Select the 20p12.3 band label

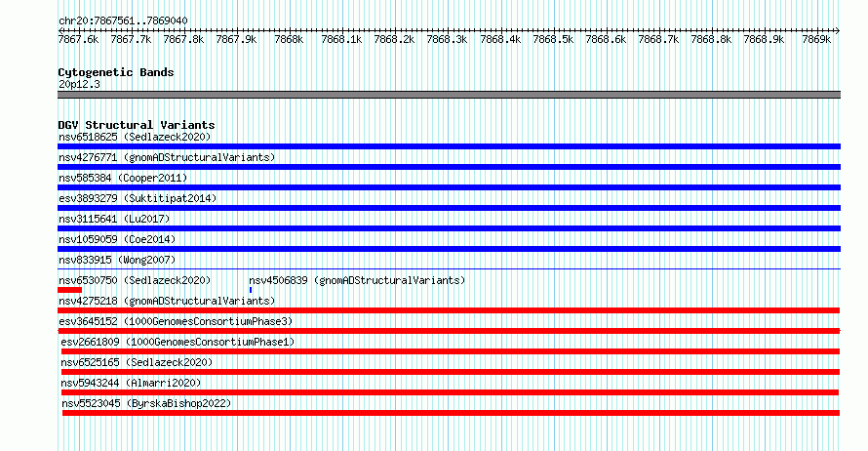(x=79, y=84)
